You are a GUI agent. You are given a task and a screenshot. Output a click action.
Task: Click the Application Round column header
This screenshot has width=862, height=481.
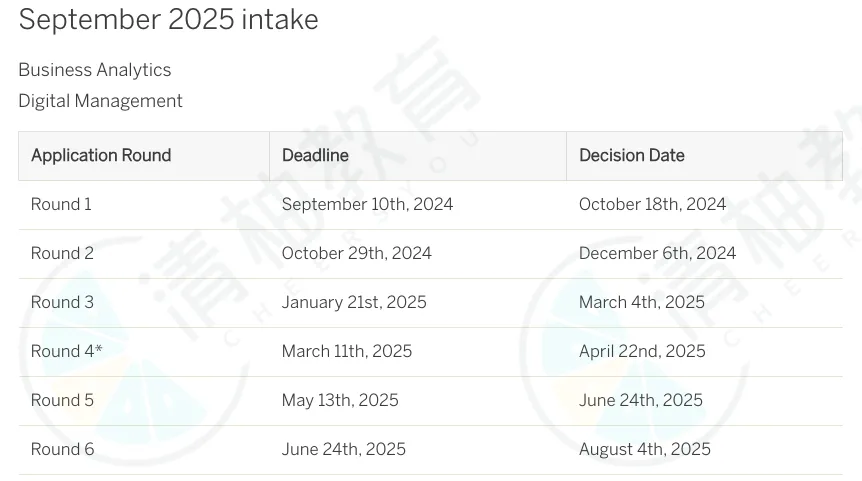101,156
